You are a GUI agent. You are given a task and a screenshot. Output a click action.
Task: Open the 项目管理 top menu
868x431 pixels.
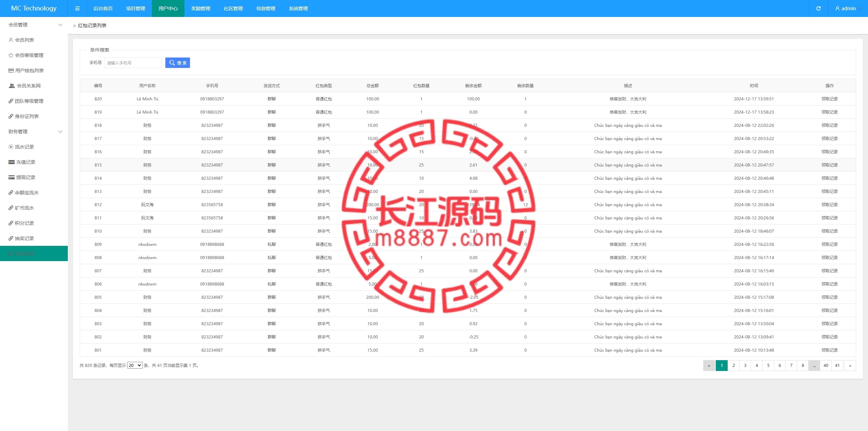pyautogui.click(x=136, y=8)
